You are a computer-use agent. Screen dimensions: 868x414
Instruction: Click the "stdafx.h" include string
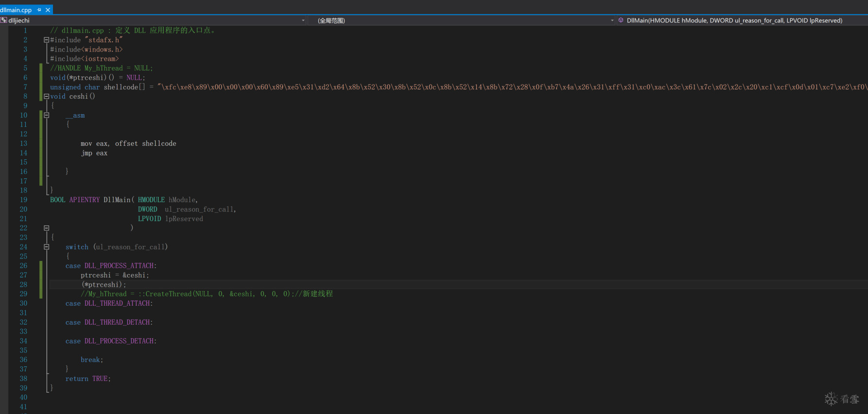click(x=104, y=40)
